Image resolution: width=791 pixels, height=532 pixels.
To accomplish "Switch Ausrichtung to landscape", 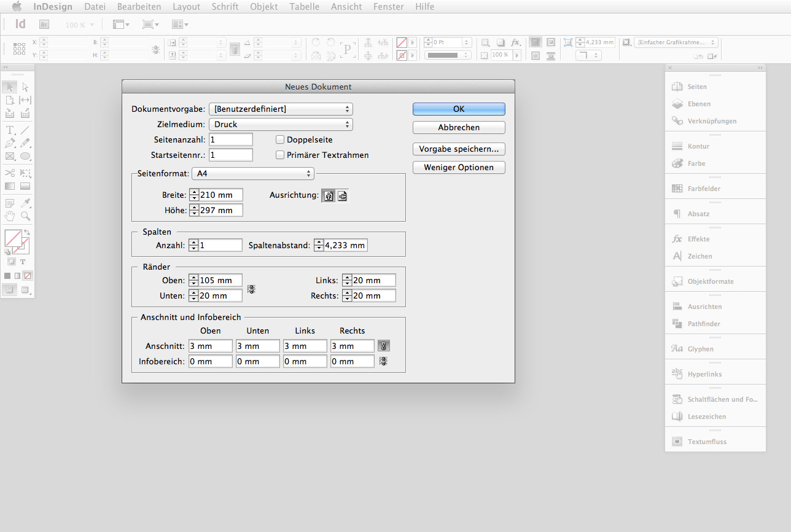I will pyautogui.click(x=342, y=195).
